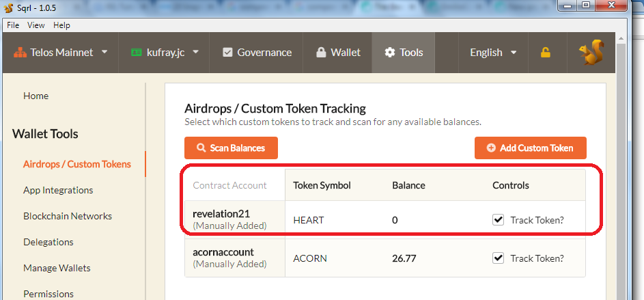Click the Tools gear icon

coord(390,53)
